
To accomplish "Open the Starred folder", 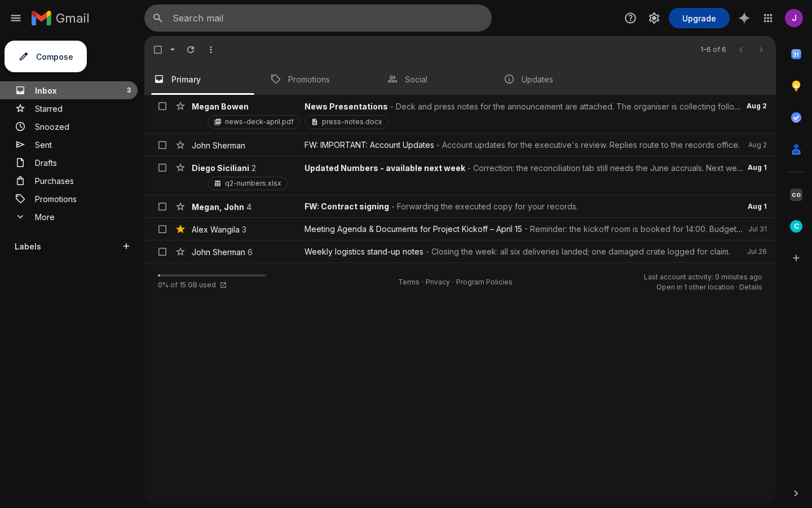I will (69, 109).
